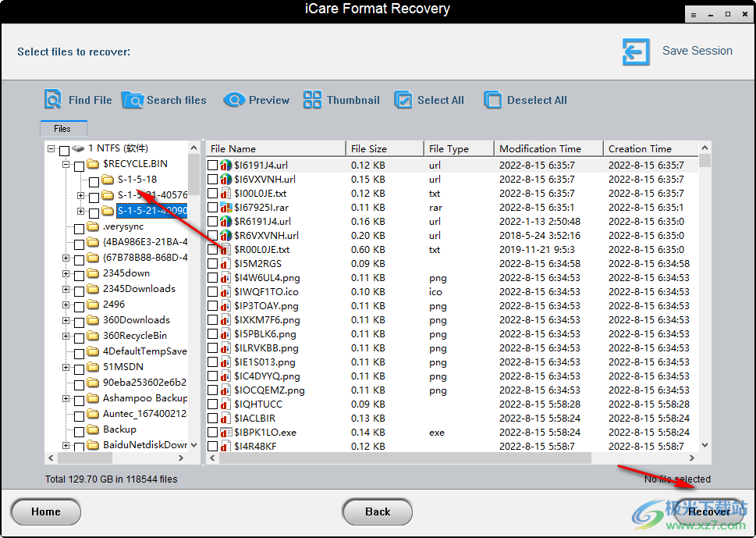Click the S-1-5-18 folder icon
756x538 pixels.
108,180
